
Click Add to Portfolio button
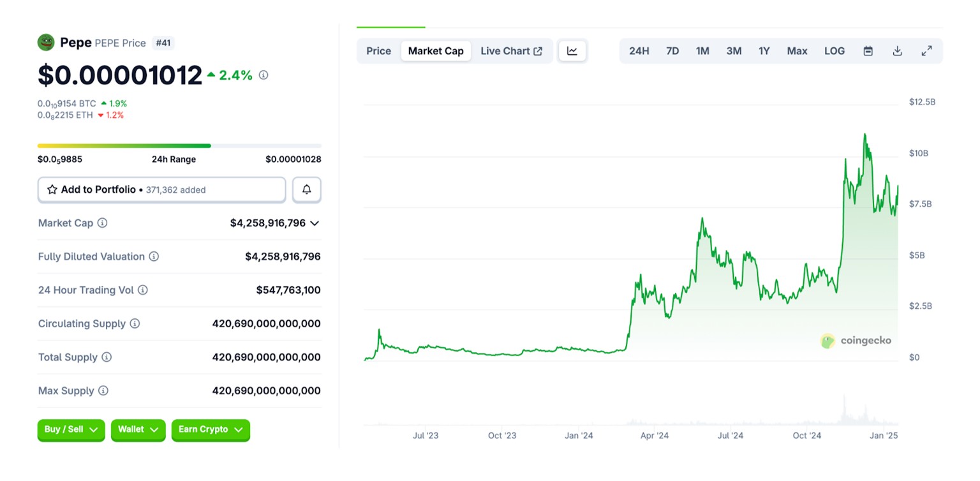161,189
